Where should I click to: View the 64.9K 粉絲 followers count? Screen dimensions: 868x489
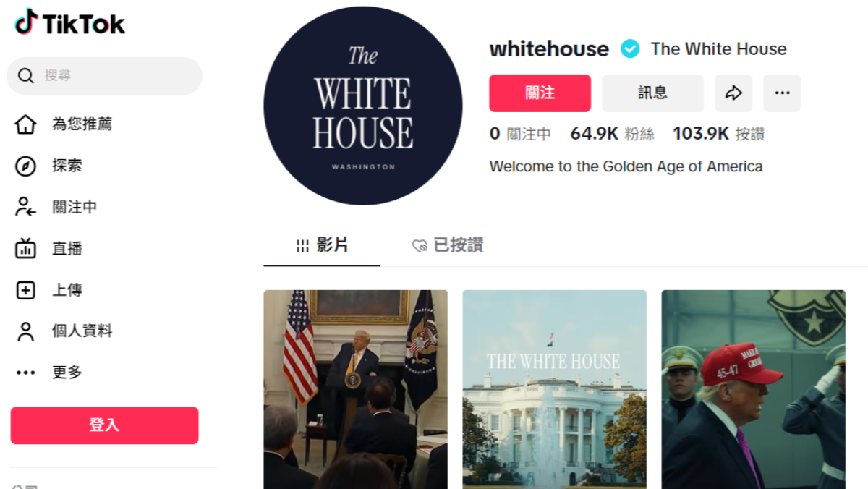[612, 134]
